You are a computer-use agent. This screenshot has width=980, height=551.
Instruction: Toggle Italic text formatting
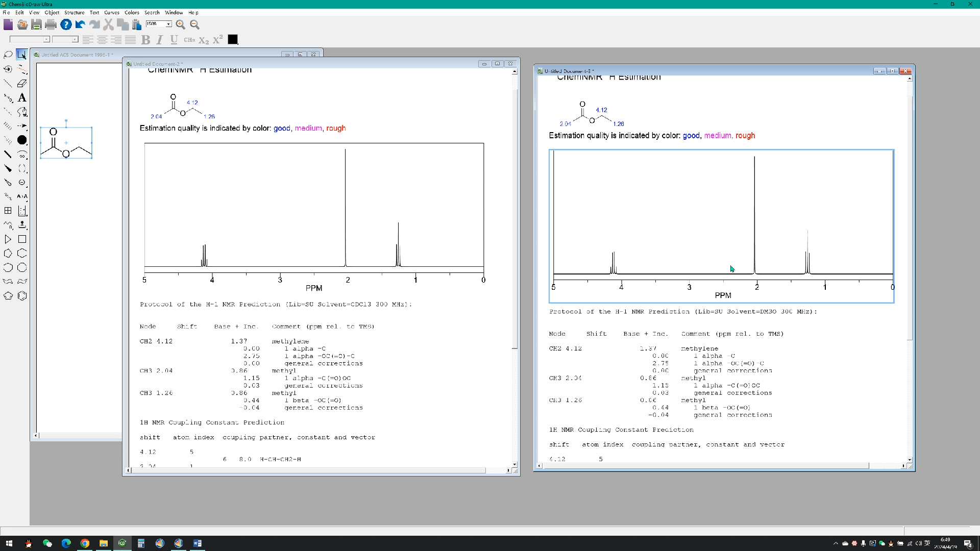(160, 40)
